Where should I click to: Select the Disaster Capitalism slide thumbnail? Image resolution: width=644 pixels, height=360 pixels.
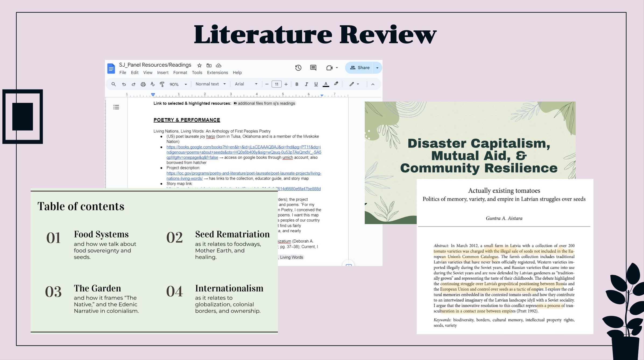pyautogui.click(x=470, y=140)
